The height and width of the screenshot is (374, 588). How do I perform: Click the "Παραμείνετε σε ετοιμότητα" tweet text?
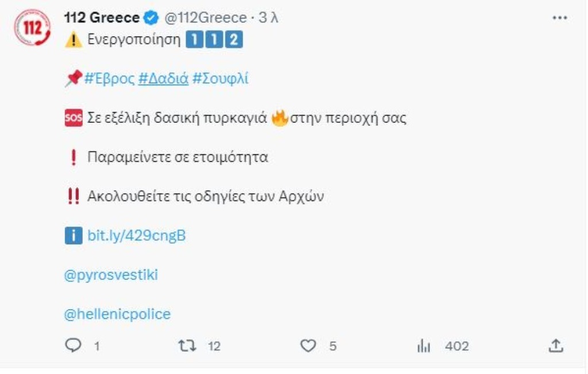pos(177,157)
